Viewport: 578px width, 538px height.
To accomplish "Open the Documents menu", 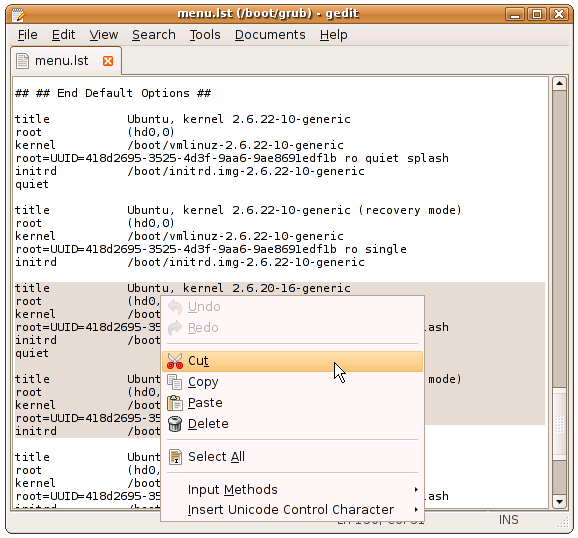I will 270,35.
